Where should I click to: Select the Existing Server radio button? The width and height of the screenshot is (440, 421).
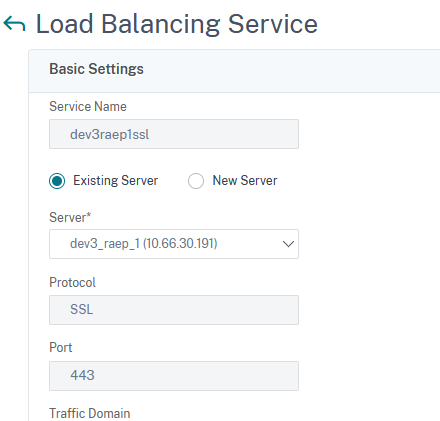pyautogui.click(x=57, y=181)
